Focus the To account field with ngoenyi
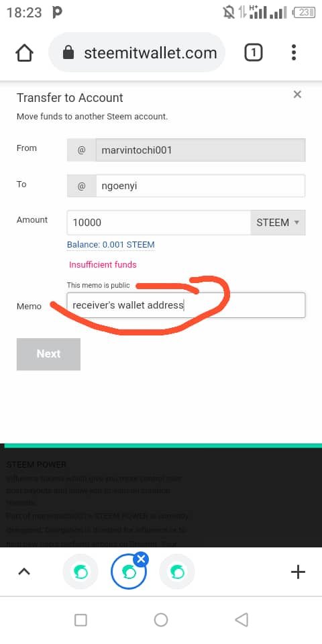This screenshot has width=322, height=644. click(201, 186)
